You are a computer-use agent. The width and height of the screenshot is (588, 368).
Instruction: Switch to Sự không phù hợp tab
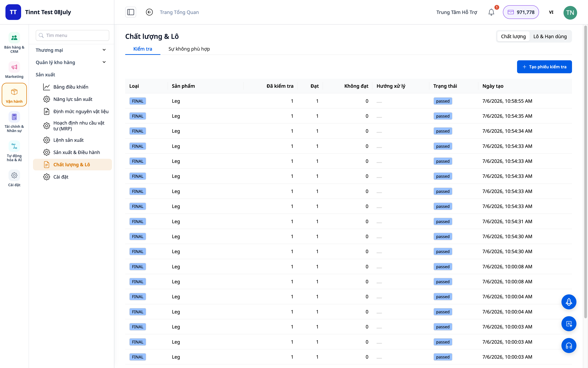coord(189,49)
